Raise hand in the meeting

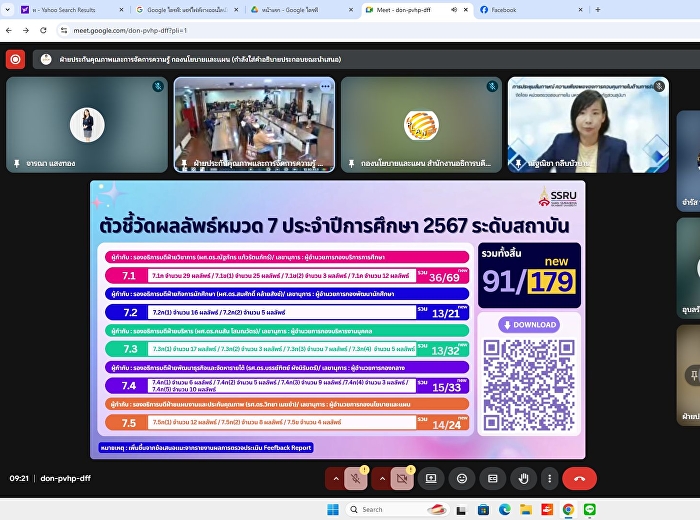coord(522,479)
